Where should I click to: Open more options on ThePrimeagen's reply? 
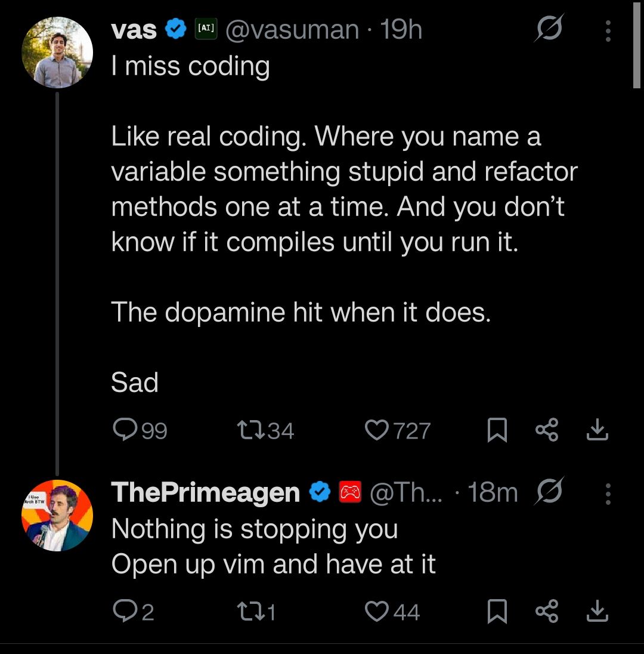608,493
